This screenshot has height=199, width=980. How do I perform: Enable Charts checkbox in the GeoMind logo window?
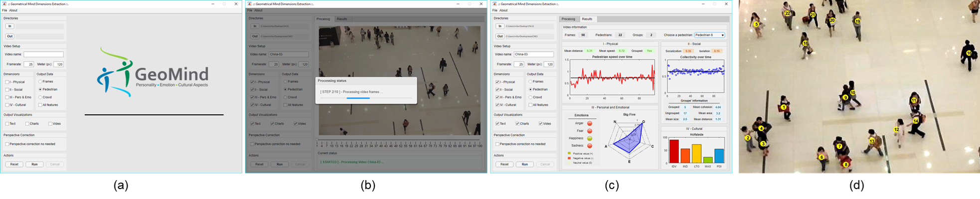pyautogui.click(x=27, y=124)
